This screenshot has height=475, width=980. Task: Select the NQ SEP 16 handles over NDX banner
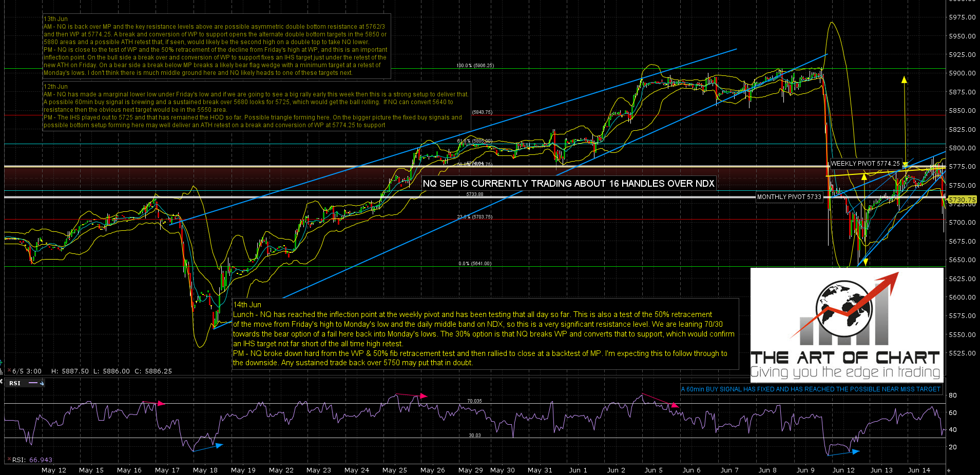(568, 184)
